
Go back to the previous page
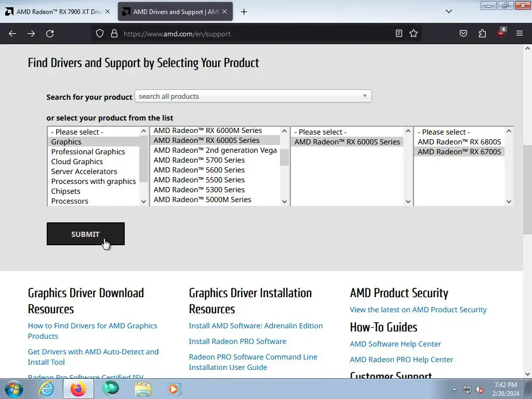click(x=12, y=34)
